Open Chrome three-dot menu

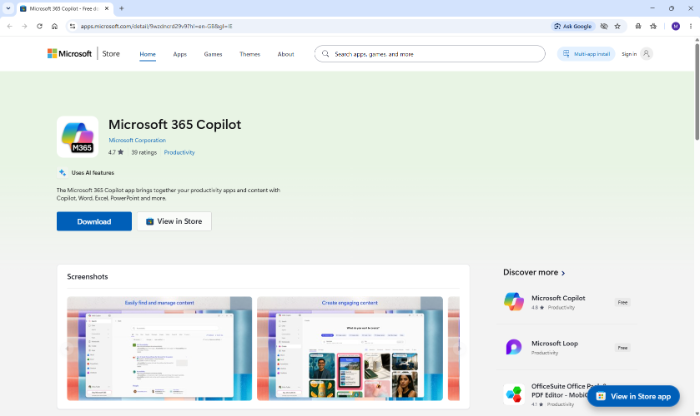tap(691, 26)
